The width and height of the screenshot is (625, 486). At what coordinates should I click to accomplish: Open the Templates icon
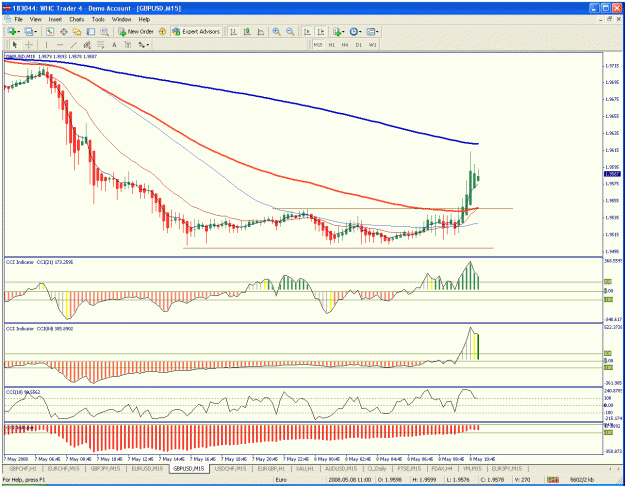371,31
